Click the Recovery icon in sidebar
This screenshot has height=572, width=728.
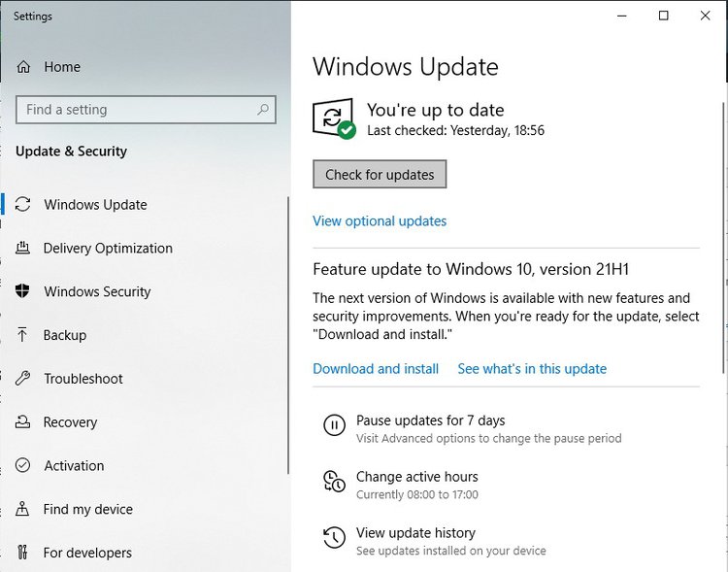pos(22,421)
